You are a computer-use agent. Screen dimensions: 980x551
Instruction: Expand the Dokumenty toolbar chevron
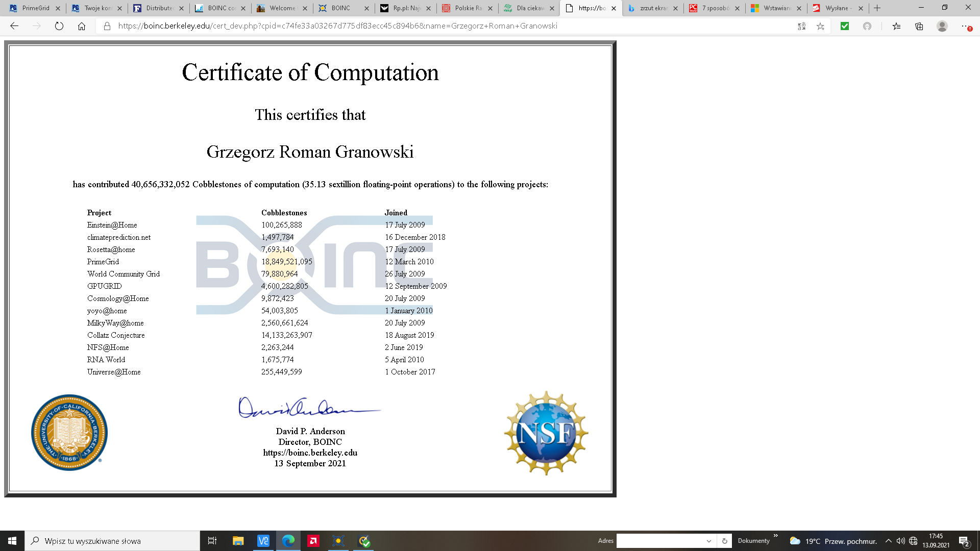click(x=776, y=535)
